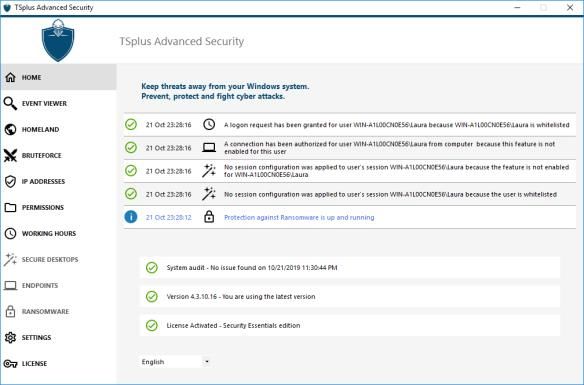
Task: Click the Version 4.3.10.16 latest version row
Action: 350,296
